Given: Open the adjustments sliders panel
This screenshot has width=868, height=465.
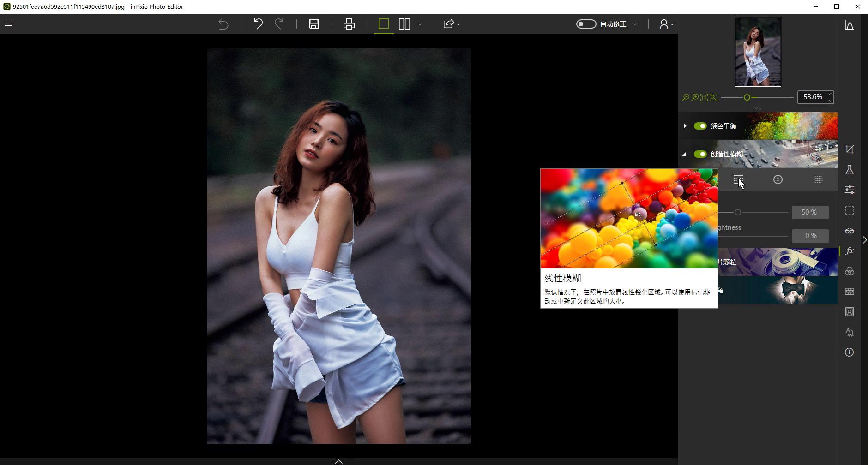Looking at the screenshot, I should (x=850, y=190).
